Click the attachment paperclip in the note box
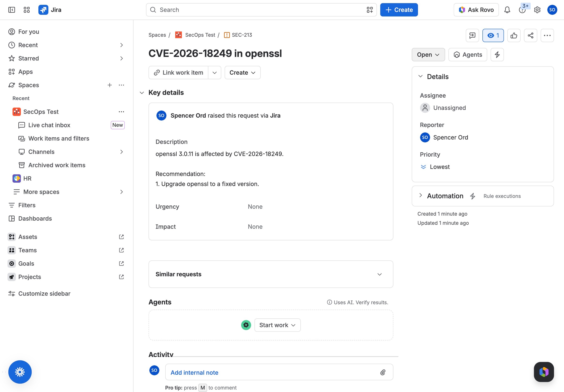 click(x=383, y=372)
